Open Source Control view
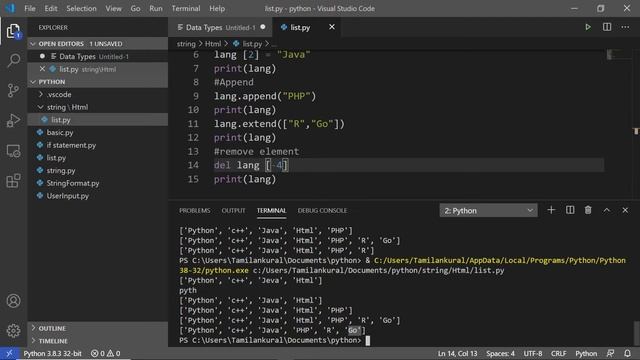The width and height of the screenshot is (640, 360). (13, 90)
